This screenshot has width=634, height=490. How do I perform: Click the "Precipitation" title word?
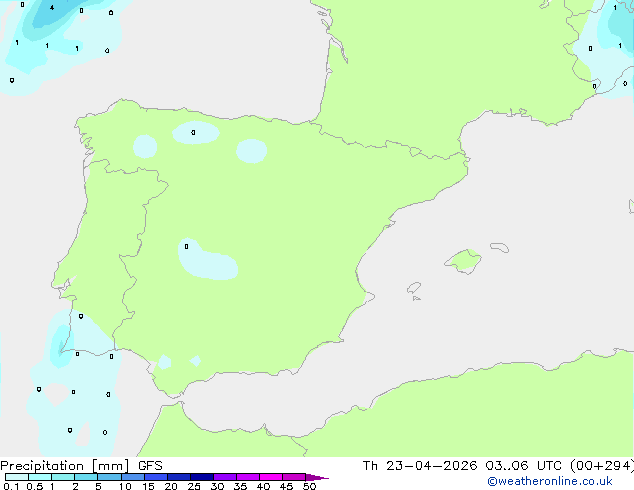click(x=42, y=466)
